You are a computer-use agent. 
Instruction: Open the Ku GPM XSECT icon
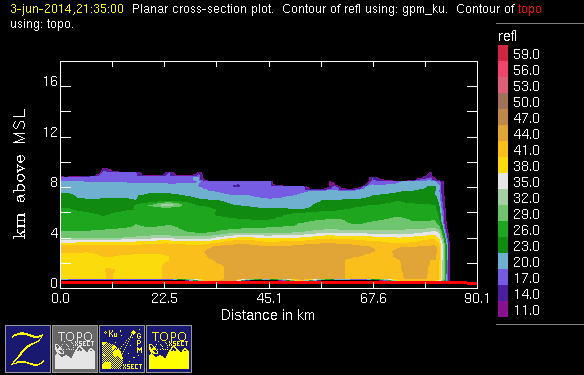[122, 349]
